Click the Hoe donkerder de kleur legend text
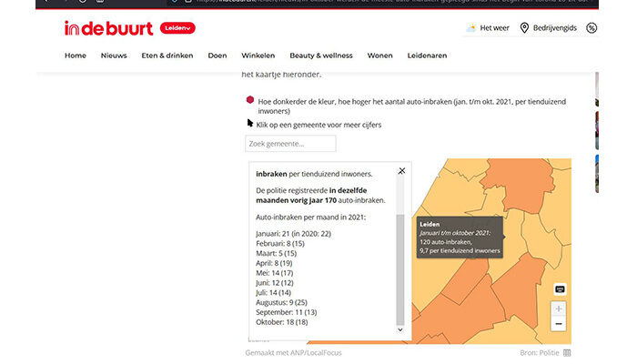Viewport: 637px width, 364px height. (412, 106)
